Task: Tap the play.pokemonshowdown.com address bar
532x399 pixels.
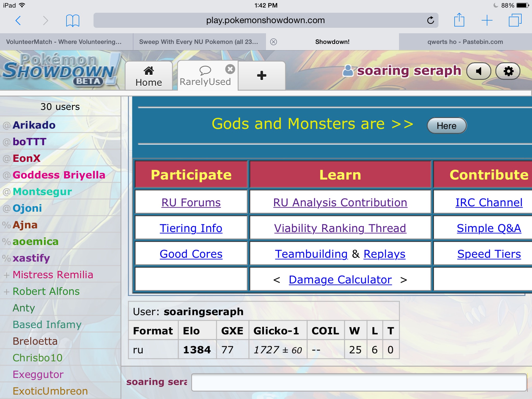Action: [x=266, y=20]
